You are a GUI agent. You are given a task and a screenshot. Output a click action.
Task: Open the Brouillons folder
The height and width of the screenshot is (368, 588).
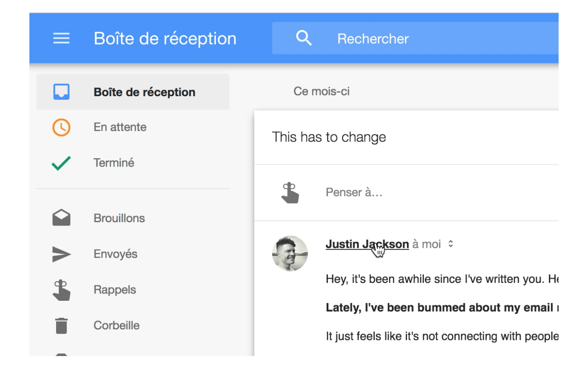119,218
